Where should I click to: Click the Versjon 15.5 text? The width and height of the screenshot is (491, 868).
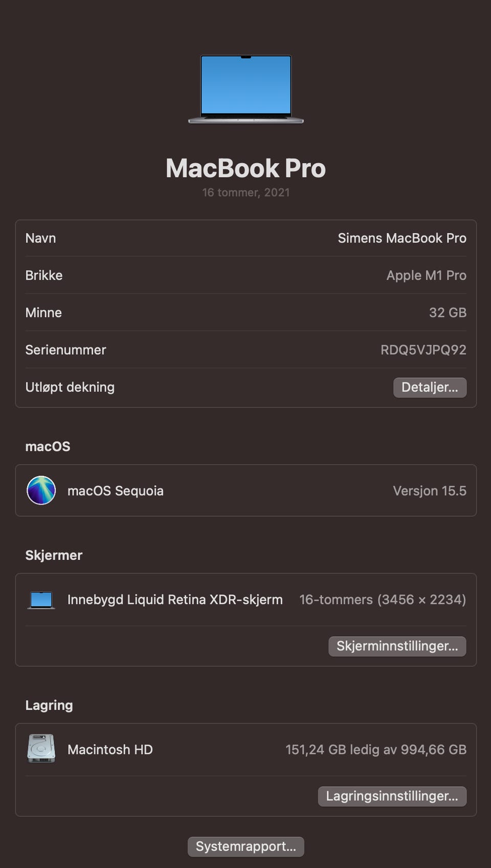tap(430, 491)
